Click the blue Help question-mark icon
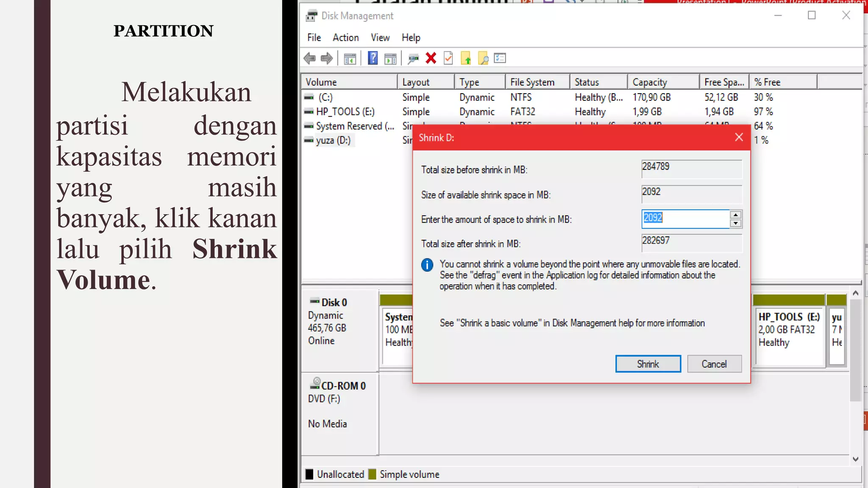The height and width of the screenshot is (488, 868). [x=373, y=58]
